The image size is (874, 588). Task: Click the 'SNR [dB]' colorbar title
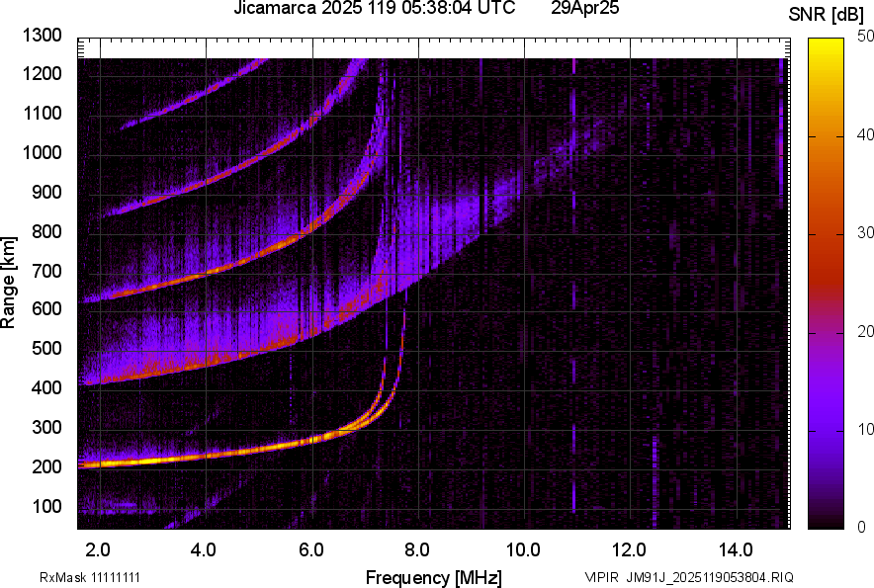[827, 15]
